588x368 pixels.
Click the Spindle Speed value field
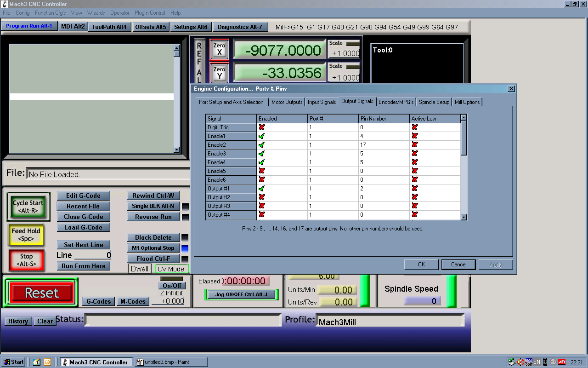coord(422,301)
